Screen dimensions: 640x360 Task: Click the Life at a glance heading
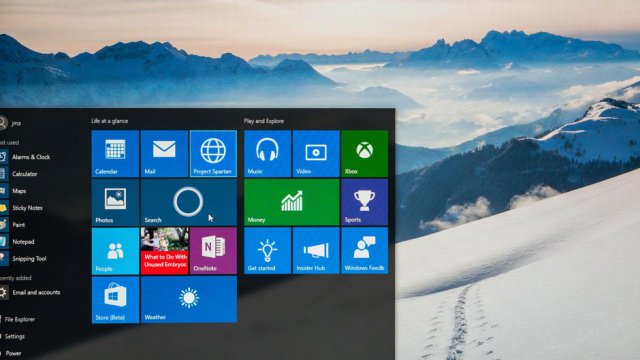[x=109, y=121]
